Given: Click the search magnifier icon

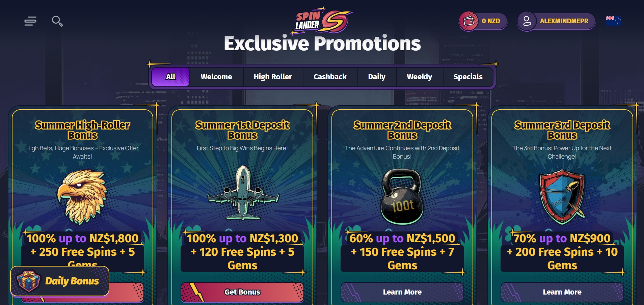Looking at the screenshot, I should coord(57,21).
